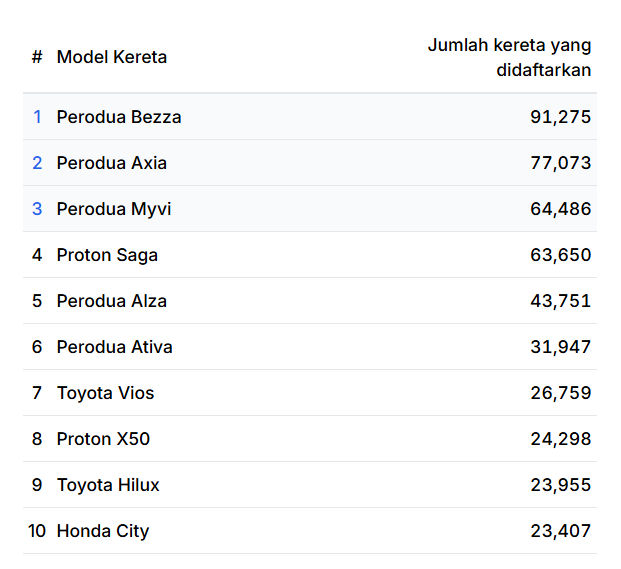Click the 26,759 count for Toyota Vios
The image size is (621, 569).
tap(560, 393)
